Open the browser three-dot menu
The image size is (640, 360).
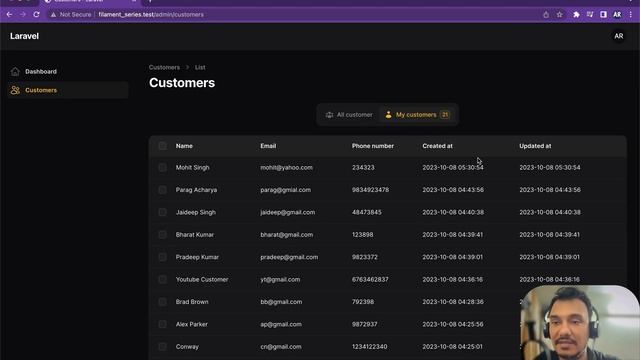point(631,15)
